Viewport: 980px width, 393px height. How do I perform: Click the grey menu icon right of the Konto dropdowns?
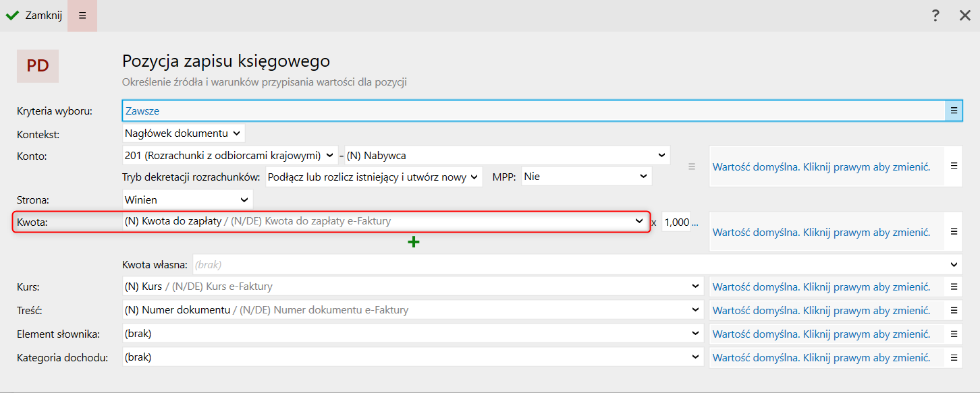pos(691,166)
